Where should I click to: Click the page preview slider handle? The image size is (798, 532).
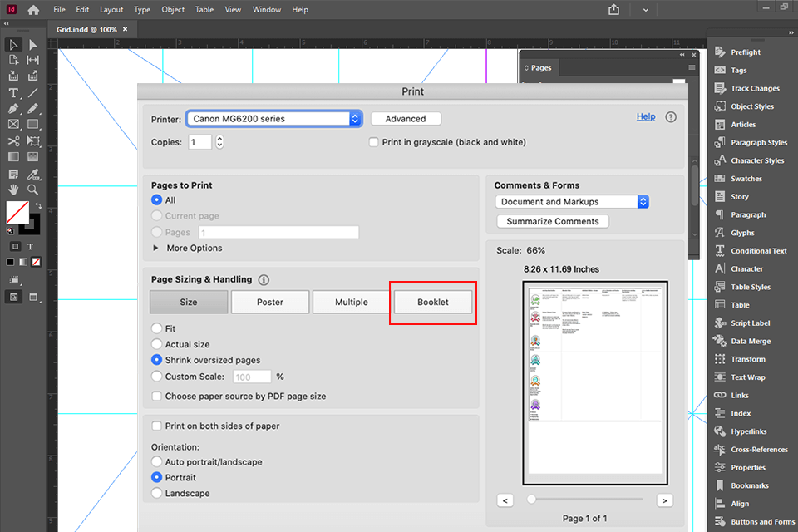pos(531,500)
